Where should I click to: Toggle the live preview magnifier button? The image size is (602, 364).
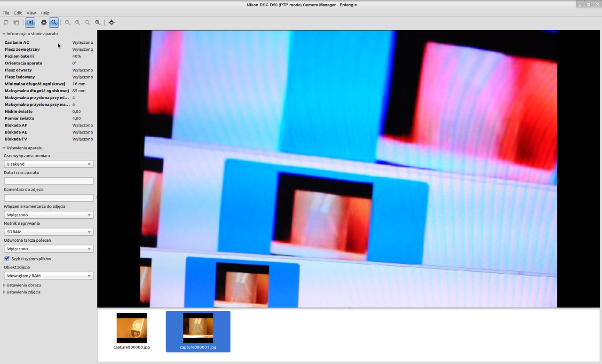point(54,22)
